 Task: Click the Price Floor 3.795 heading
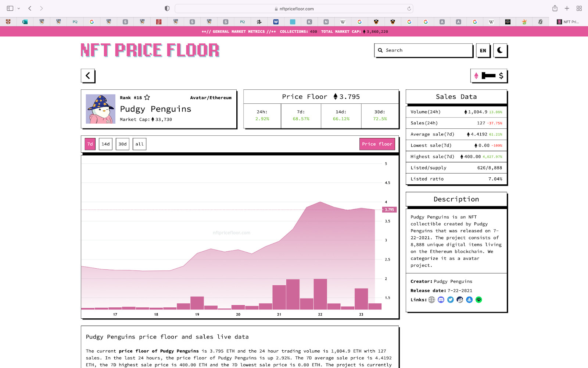click(x=321, y=97)
